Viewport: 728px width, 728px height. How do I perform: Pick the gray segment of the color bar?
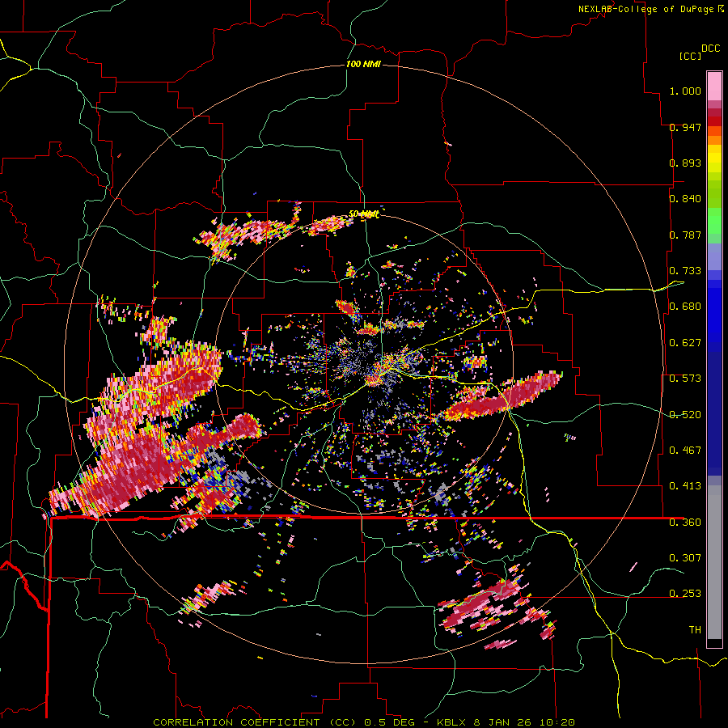point(714,562)
